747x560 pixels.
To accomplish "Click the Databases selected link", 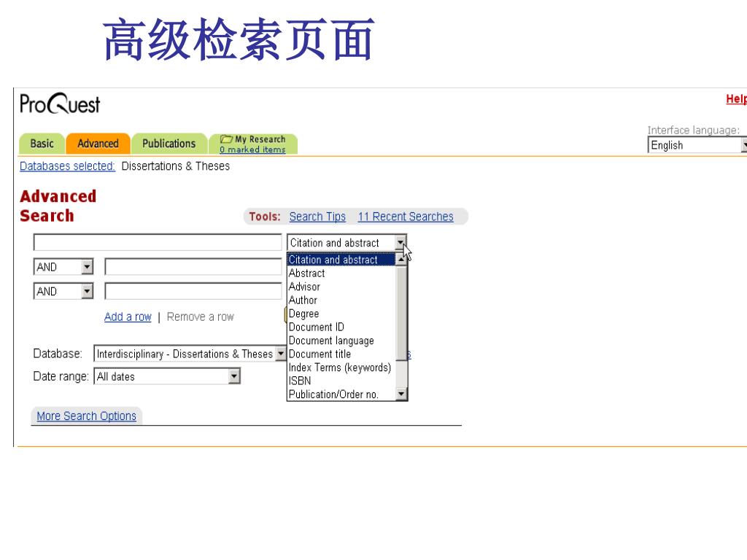I will click(x=67, y=166).
